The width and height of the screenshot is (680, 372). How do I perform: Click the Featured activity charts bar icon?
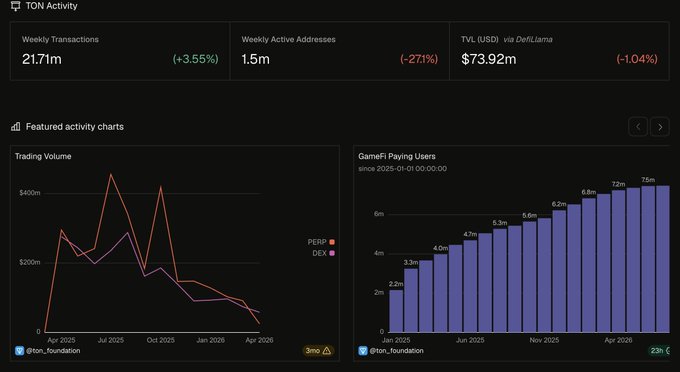click(16, 127)
